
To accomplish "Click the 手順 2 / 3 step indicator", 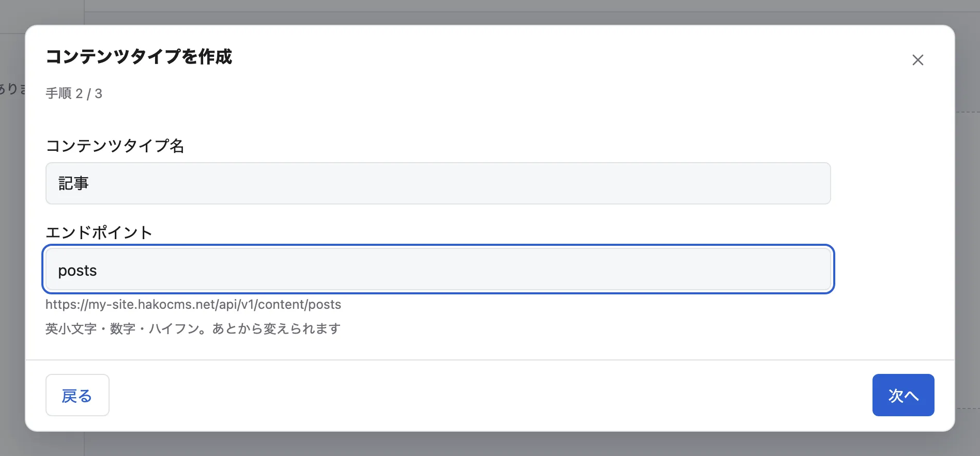I will click(x=74, y=93).
